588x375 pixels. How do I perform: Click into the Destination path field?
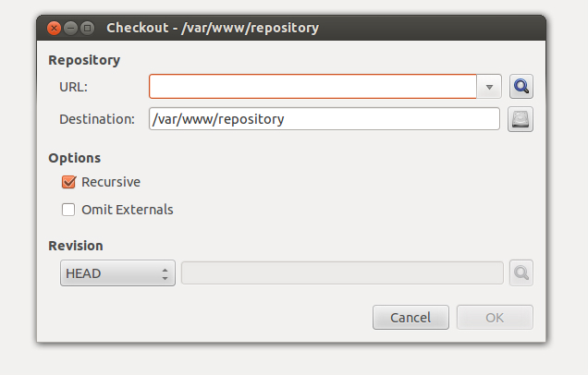325,119
